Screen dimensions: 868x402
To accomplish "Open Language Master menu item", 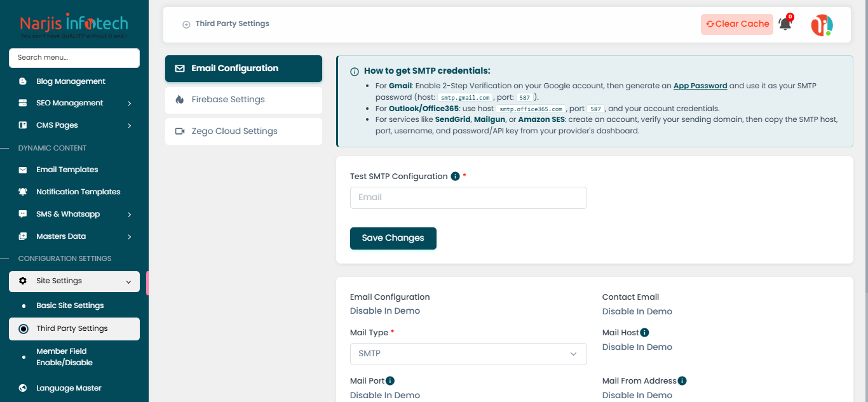I will coord(74,388).
